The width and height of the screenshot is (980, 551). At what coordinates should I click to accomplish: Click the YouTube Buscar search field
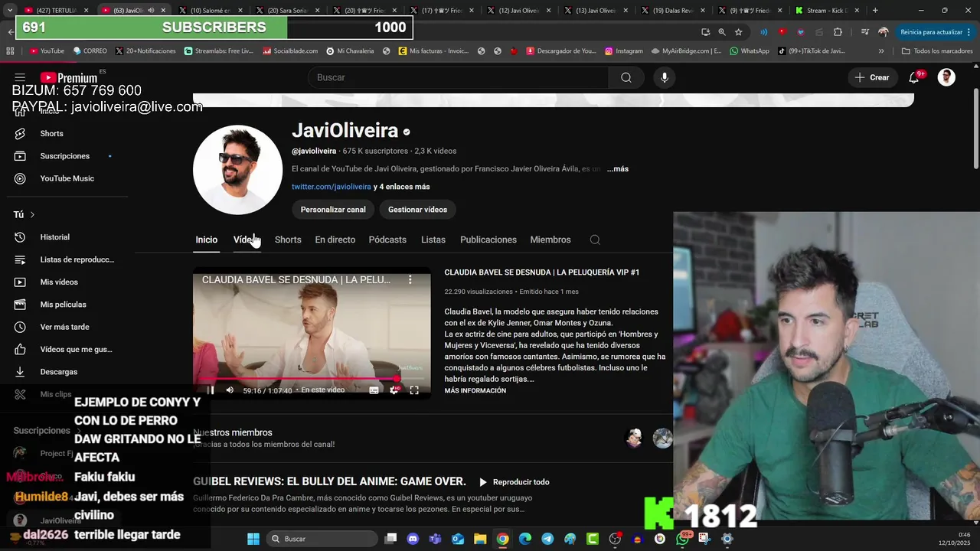458,77
